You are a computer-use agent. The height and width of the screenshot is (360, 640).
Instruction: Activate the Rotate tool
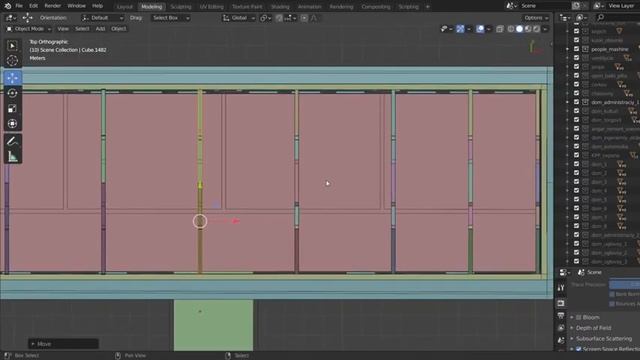(12, 93)
